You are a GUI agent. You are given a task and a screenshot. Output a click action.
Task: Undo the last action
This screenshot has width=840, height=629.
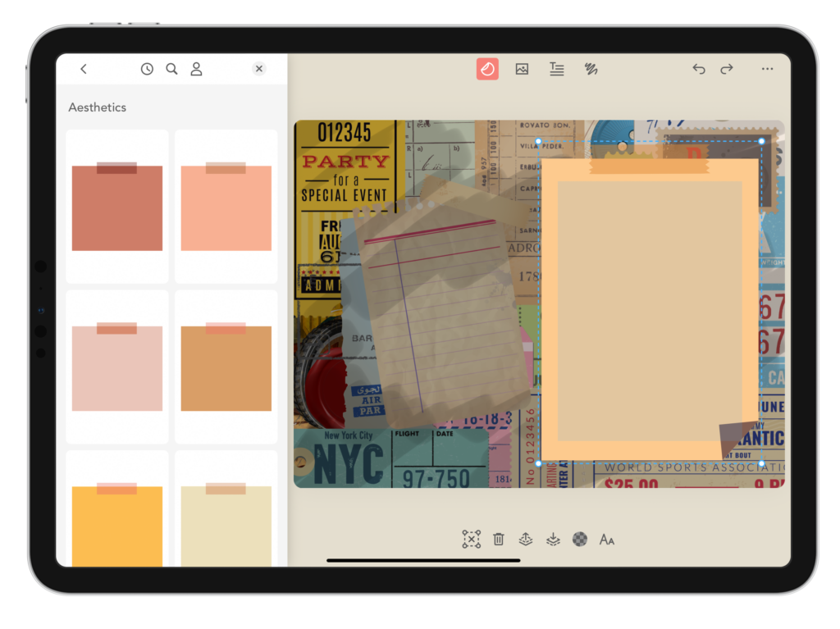[699, 69]
